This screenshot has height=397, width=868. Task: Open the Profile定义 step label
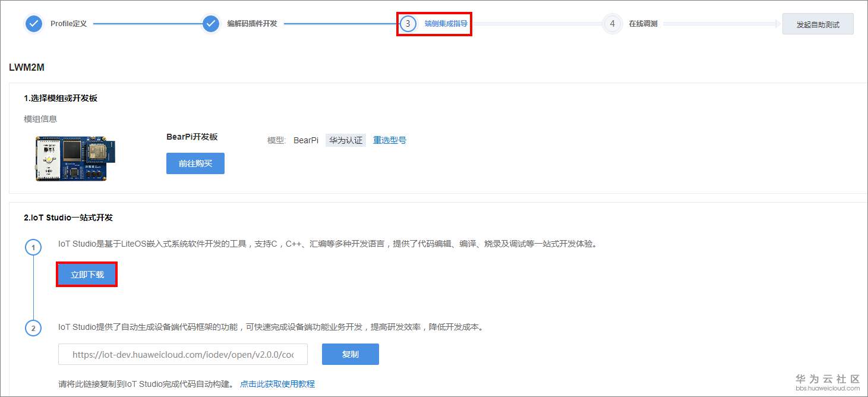(69, 24)
